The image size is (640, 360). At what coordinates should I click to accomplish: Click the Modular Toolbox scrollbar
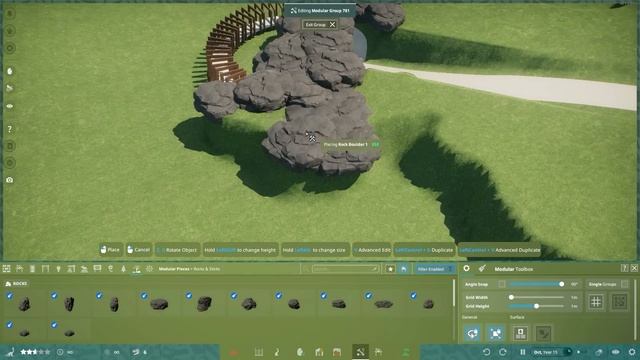coord(635,310)
